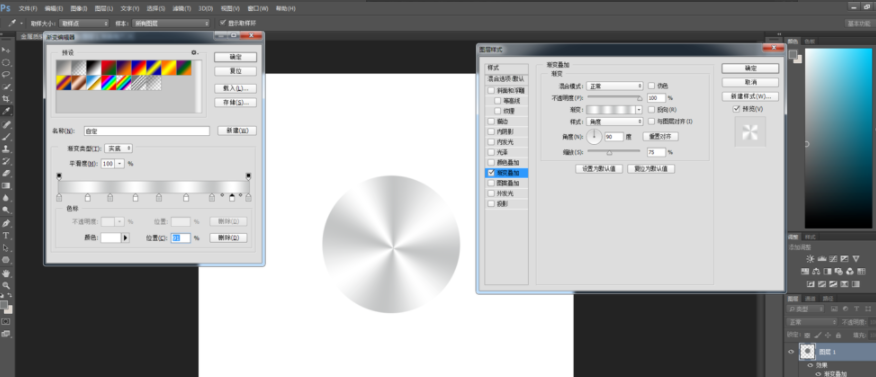The image size is (876, 377).
Task: Toggle 与图层对齐 checkbox
Action: point(651,121)
